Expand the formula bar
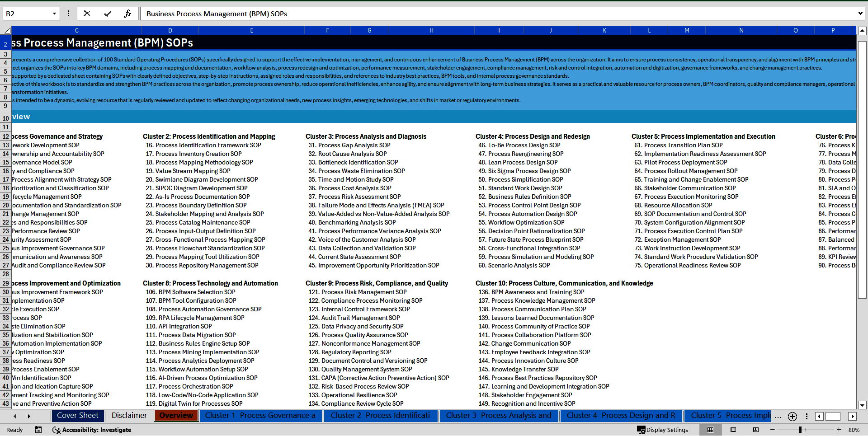This screenshot has height=436, width=868. 860,14
